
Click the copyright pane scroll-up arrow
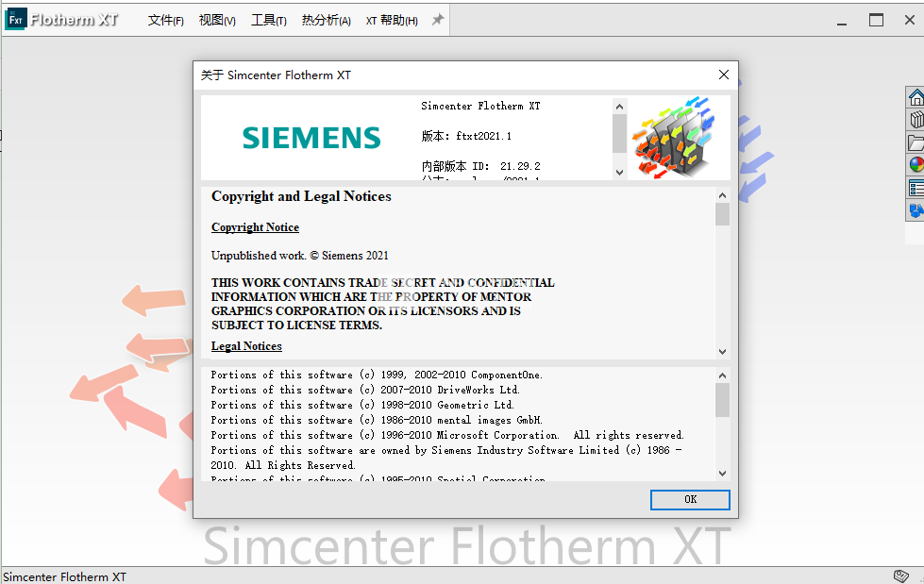tap(722, 195)
